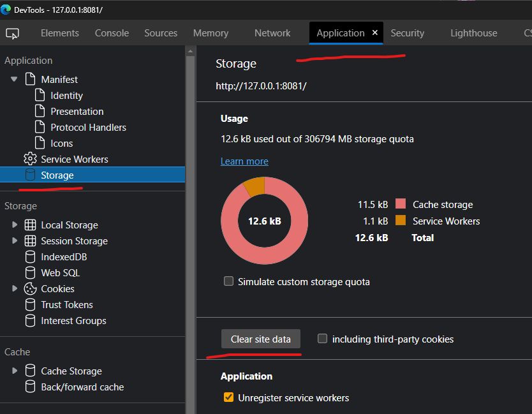Open Web SQL in the sidebar
The height and width of the screenshot is (414, 532).
click(61, 273)
